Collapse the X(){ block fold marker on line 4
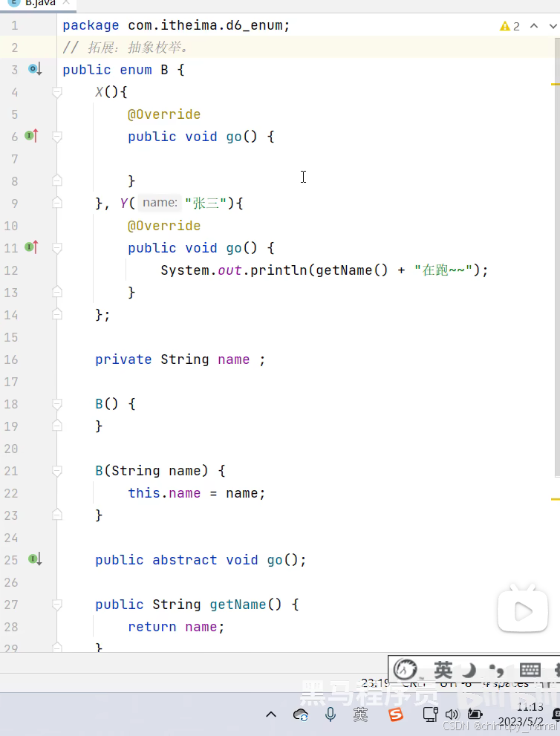 [56, 92]
